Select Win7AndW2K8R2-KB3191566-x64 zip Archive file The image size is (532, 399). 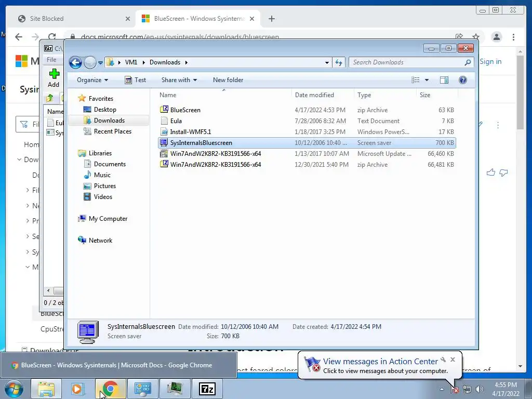[x=307, y=165]
